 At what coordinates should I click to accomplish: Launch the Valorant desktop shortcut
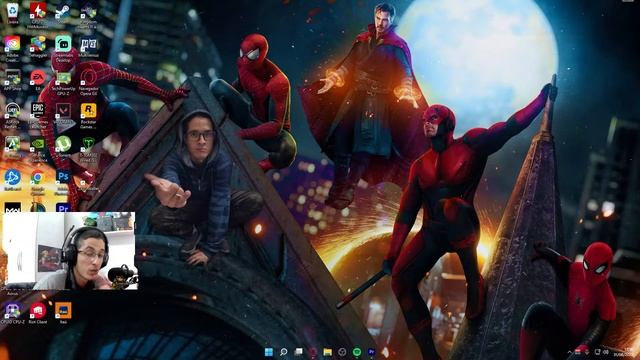63,113
